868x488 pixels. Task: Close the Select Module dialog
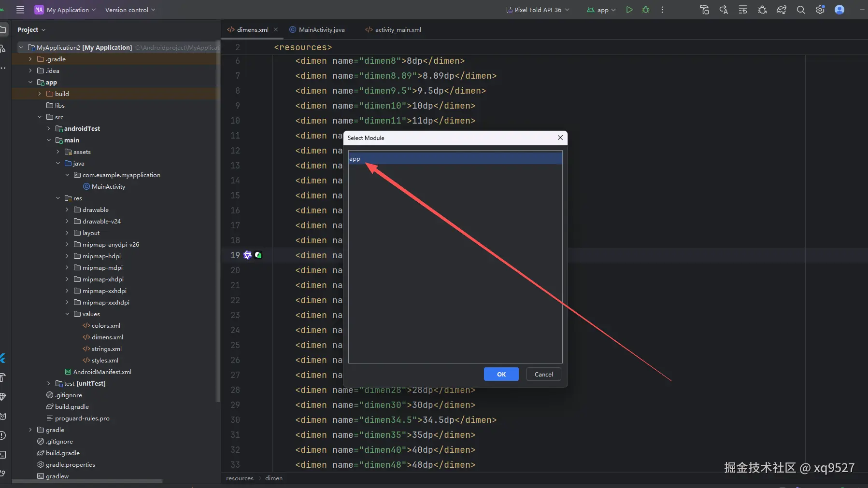tap(560, 138)
